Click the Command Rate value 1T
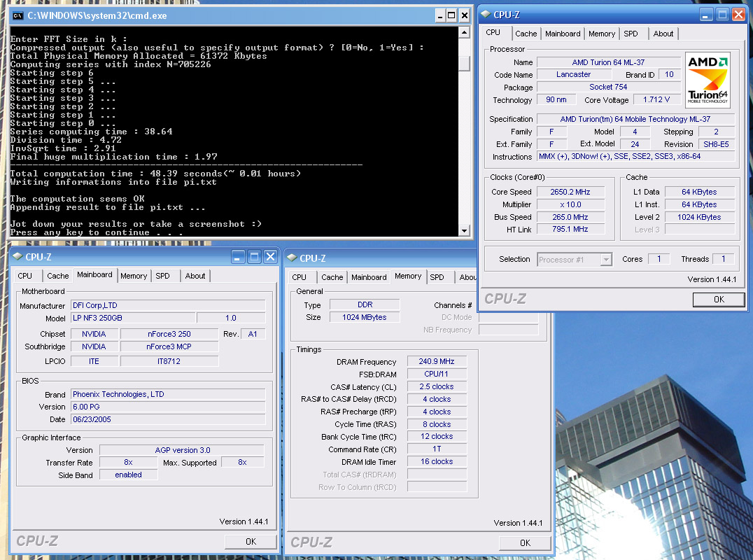753x560 pixels. click(437, 449)
